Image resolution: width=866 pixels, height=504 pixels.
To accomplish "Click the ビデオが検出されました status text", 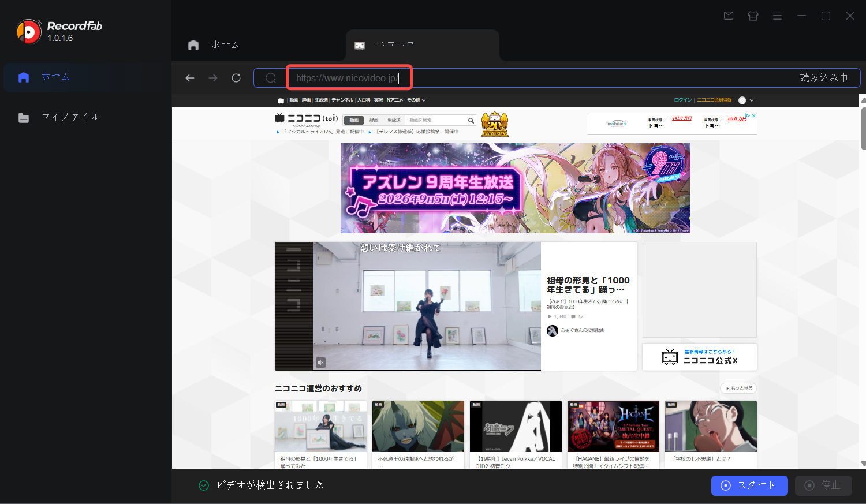I will tap(270, 486).
